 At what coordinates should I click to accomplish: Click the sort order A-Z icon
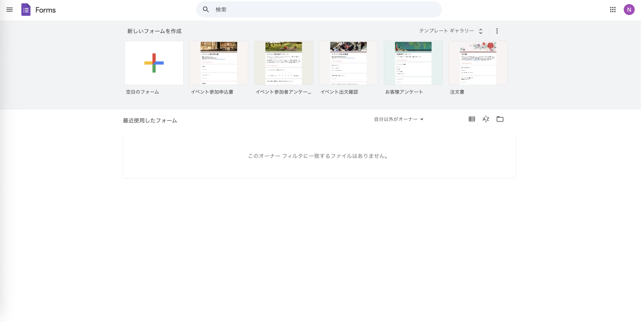point(486,119)
